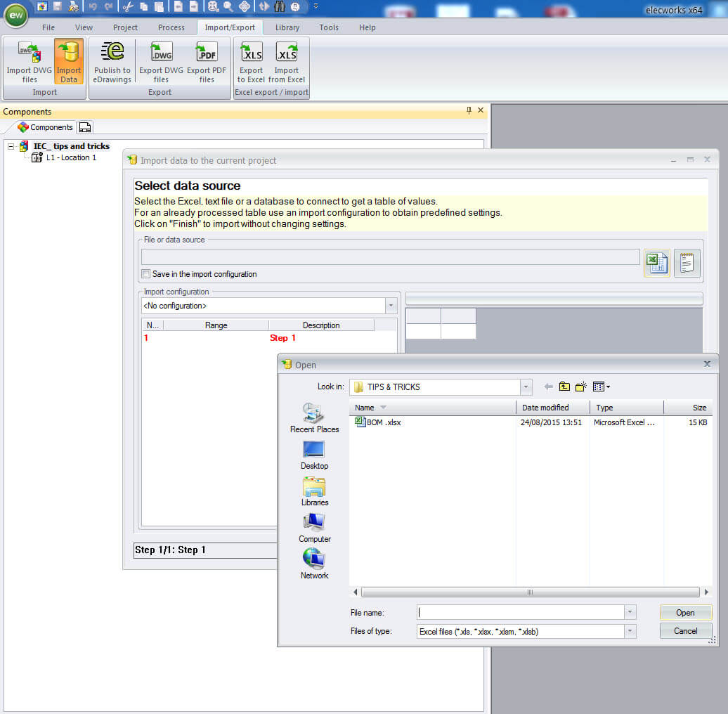Click the Import Data ribbon button
728x714 pixels.
pyautogui.click(x=69, y=61)
